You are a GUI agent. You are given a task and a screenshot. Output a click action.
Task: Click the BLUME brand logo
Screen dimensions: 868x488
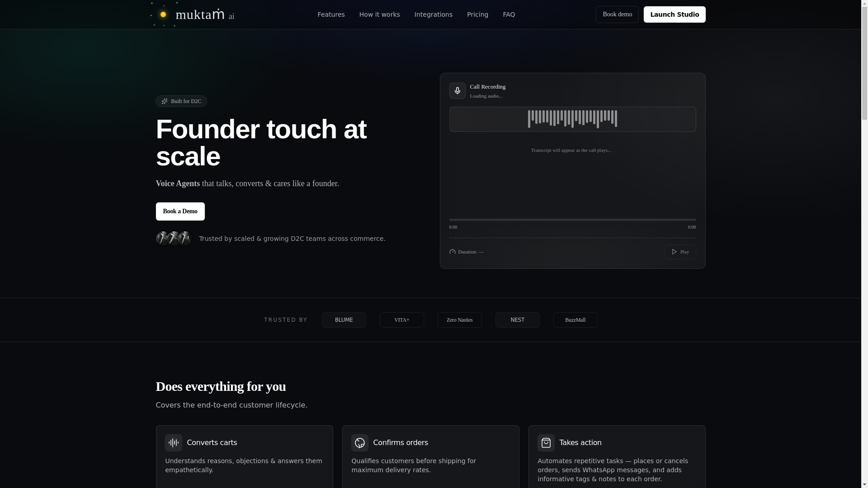[x=344, y=320]
